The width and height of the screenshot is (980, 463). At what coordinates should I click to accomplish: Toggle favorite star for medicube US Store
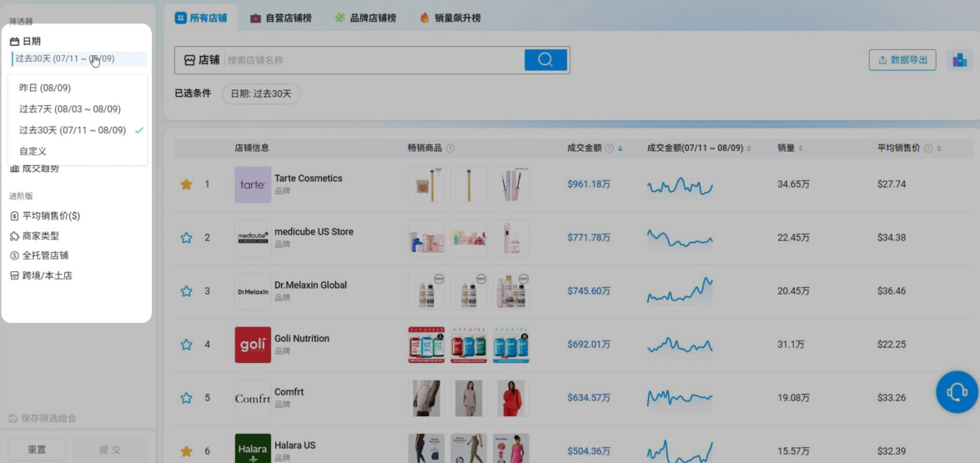pos(186,238)
